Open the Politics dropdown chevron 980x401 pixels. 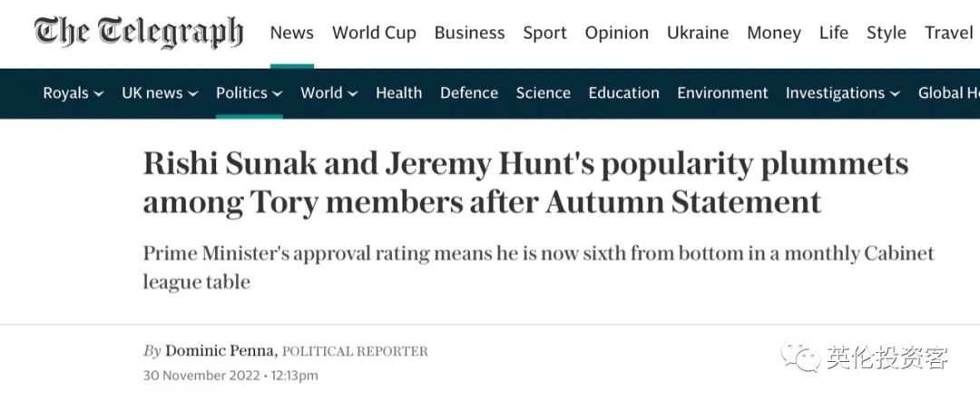[278, 93]
